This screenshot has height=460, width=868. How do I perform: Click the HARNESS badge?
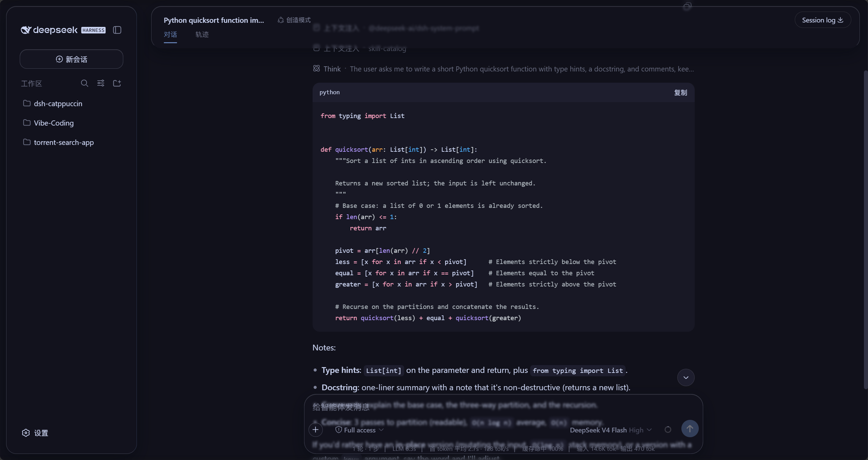click(x=93, y=30)
